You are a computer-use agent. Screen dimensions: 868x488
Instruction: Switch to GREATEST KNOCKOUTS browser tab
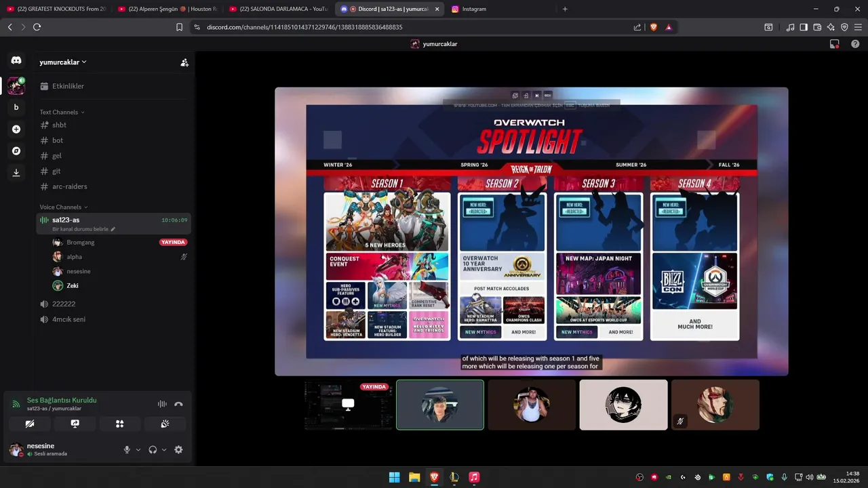pos(56,9)
